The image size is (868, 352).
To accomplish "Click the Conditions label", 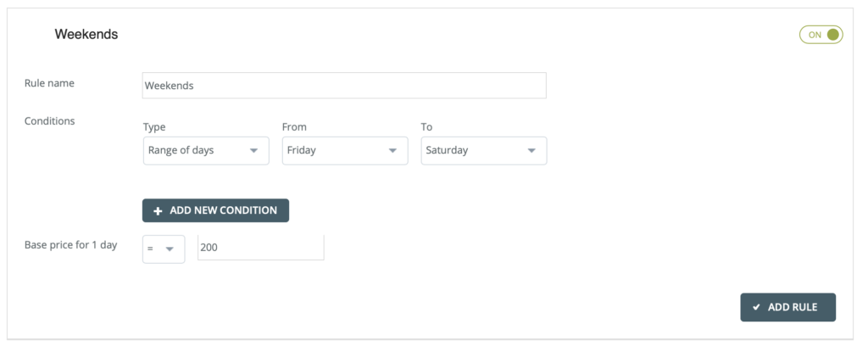I will pyautogui.click(x=50, y=121).
